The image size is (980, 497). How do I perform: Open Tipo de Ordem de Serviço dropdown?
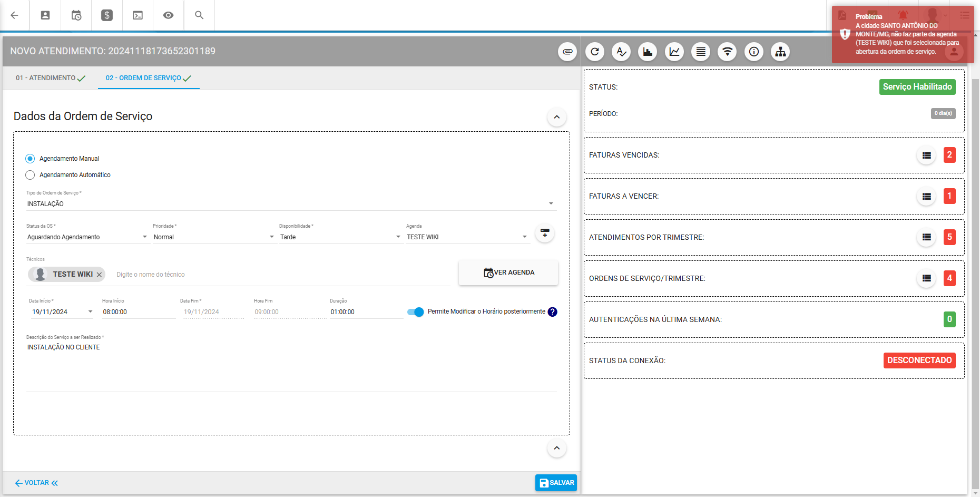[291, 204]
